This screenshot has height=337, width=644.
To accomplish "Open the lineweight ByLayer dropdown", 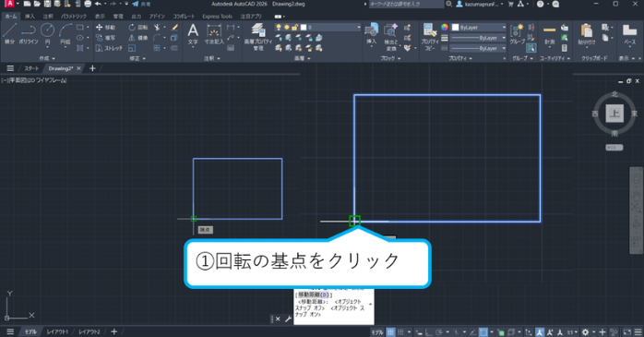I will (x=479, y=38).
